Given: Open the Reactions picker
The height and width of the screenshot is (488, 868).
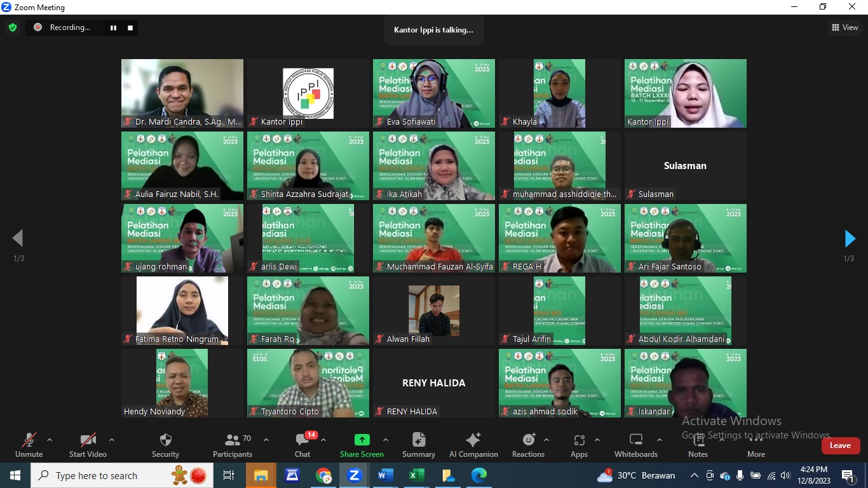Looking at the screenshot, I should pos(528,445).
